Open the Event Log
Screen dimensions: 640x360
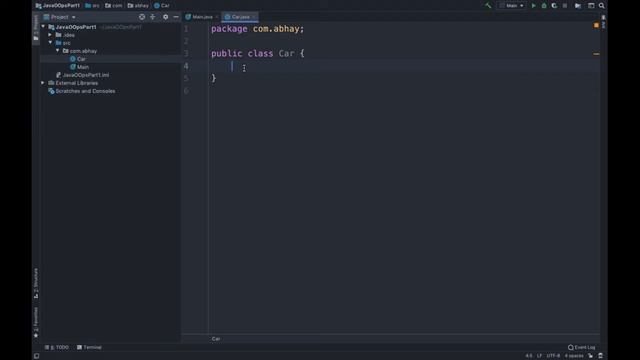[x=582, y=347]
